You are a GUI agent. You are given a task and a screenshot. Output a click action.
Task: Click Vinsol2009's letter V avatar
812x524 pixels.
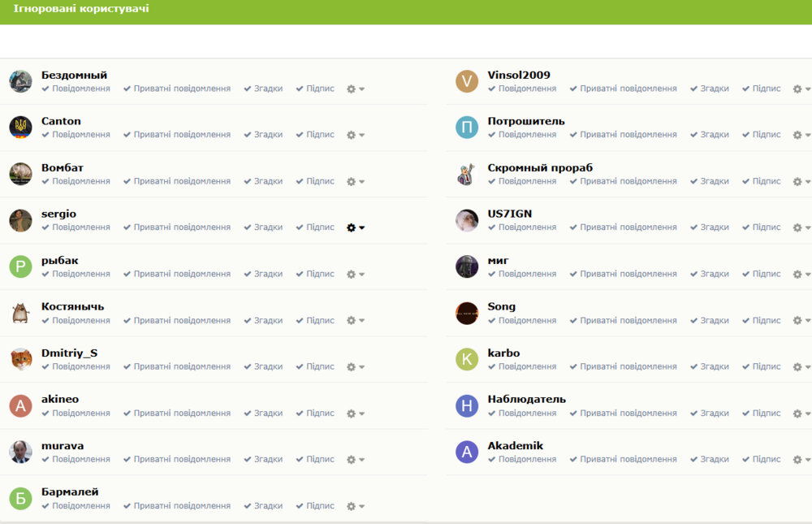tap(467, 81)
